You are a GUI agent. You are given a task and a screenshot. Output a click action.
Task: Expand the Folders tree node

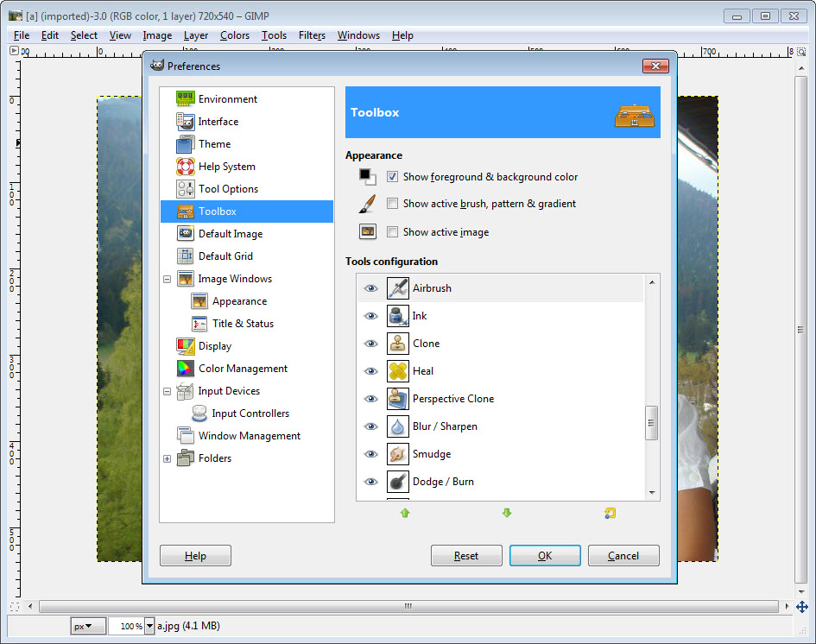pos(167,458)
